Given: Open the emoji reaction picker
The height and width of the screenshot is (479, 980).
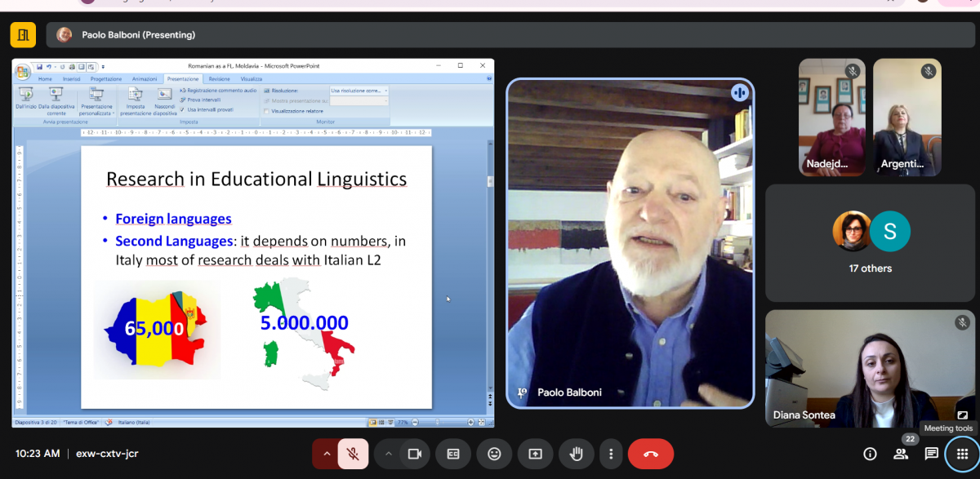Looking at the screenshot, I should [x=494, y=454].
